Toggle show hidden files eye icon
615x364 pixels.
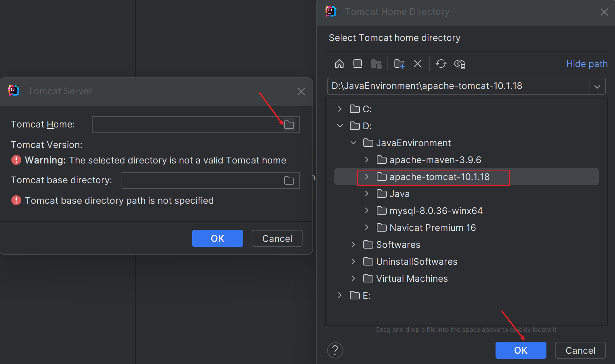pyautogui.click(x=459, y=64)
